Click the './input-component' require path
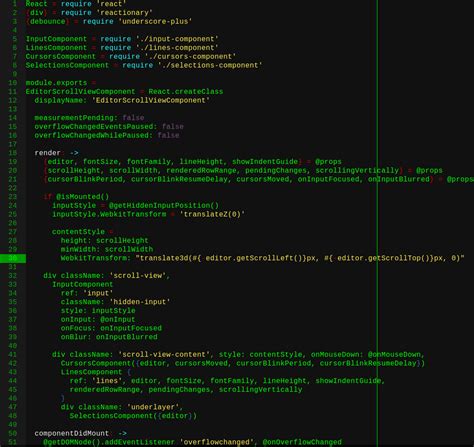This screenshot has height=447, width=474. (x=177, y=39)
